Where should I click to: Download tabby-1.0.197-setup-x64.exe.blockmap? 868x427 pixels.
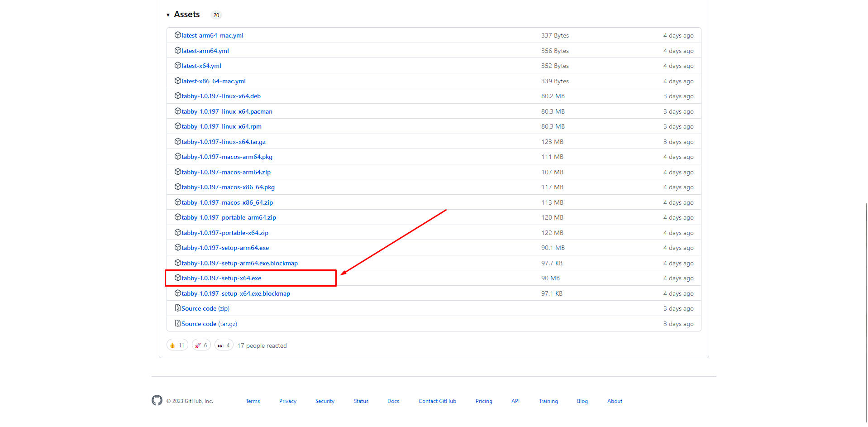tap(236, 293)
